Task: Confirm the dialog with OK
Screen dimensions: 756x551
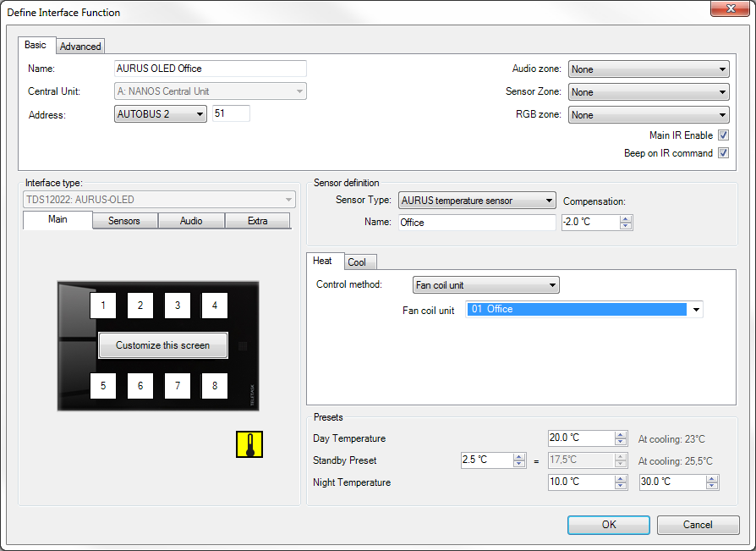Action: pyautogui.click(x=609, y=525)
